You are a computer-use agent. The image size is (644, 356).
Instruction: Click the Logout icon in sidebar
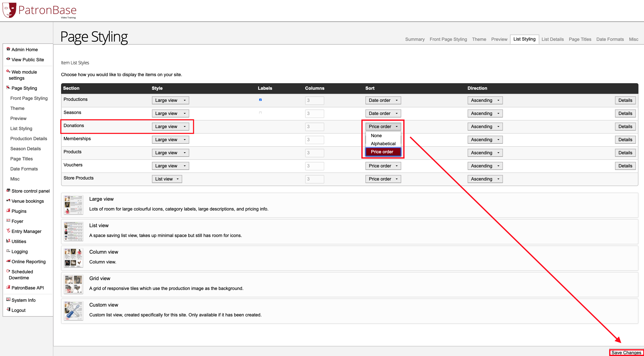click(8, 310)
